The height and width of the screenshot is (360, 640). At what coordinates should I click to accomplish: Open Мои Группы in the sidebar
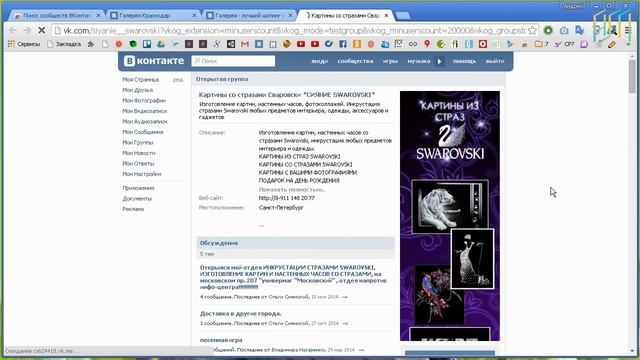tap(138, 142)
